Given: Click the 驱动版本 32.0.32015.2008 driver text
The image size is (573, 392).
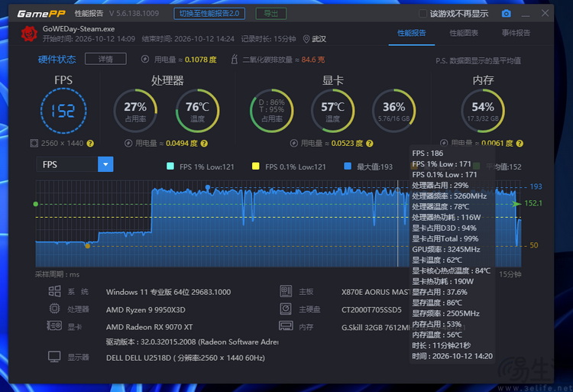Looking at the screenshot, I should click(193, 342).
